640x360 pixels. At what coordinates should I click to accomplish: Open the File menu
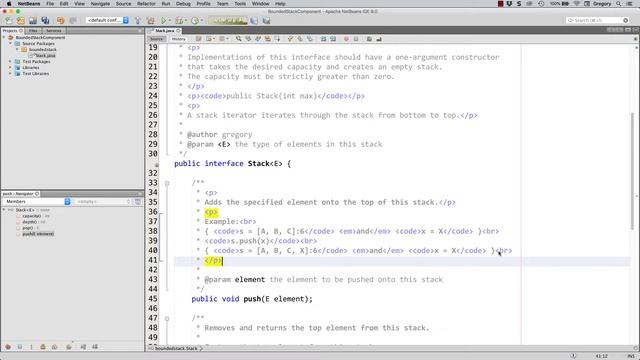point(50,4)
